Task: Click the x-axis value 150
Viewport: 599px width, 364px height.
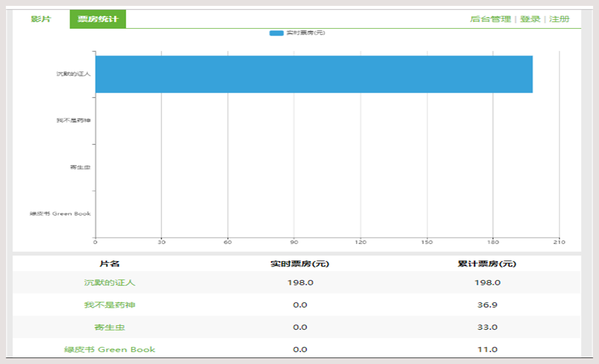Action: [x=427, y=242]
